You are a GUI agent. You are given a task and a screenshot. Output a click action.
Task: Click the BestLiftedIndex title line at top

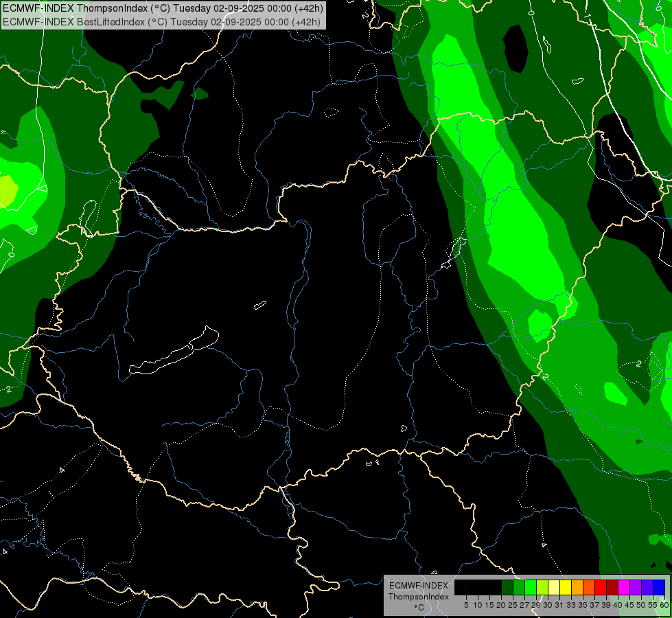[161, 21]
